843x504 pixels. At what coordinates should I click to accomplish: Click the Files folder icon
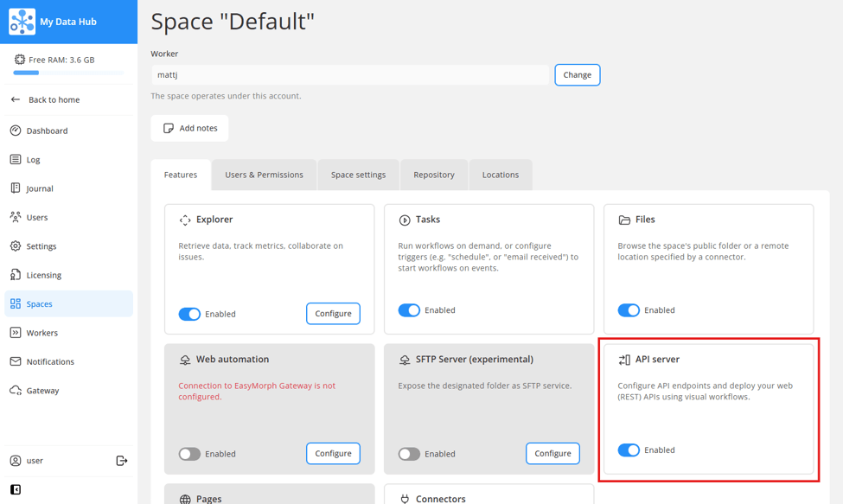[x=624, y=220]
